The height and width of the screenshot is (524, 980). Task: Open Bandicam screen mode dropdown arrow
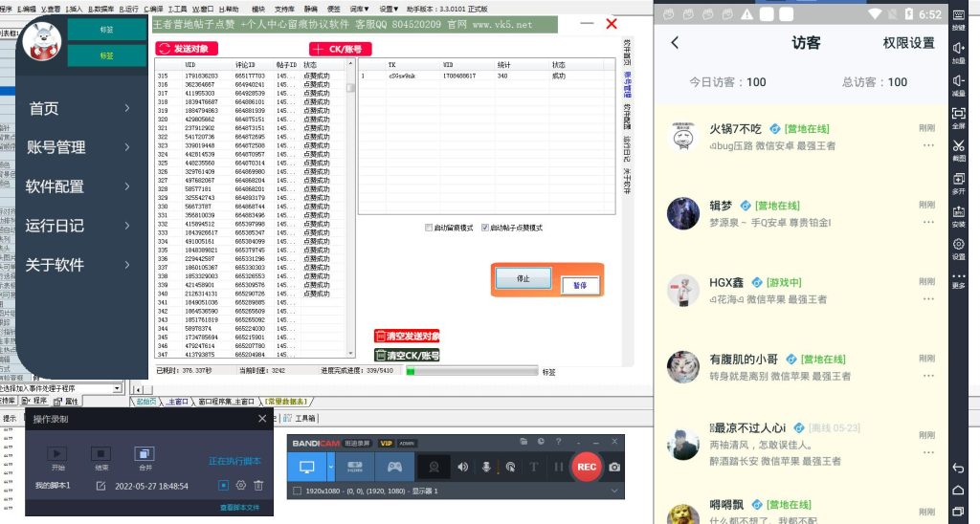[x=330, y=467]
